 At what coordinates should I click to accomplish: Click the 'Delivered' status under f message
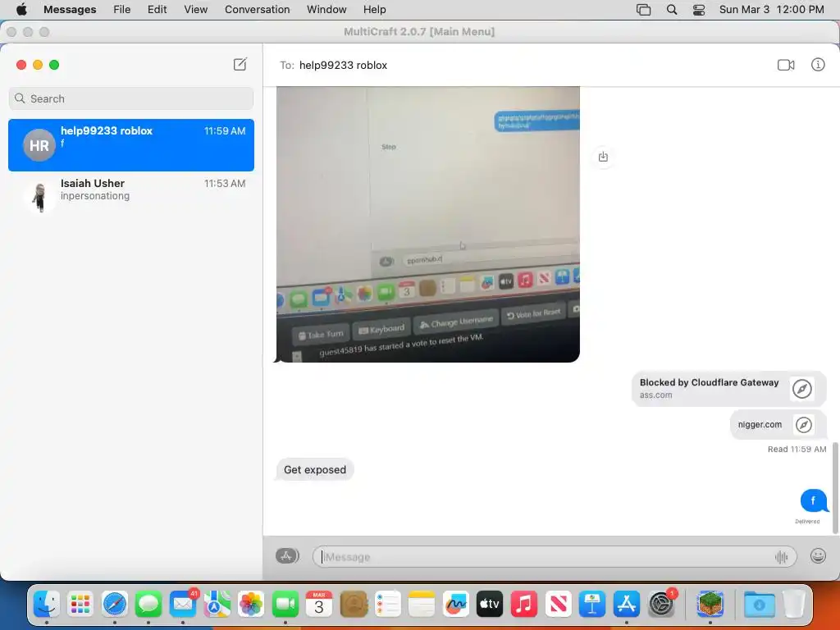pos(807,521)
